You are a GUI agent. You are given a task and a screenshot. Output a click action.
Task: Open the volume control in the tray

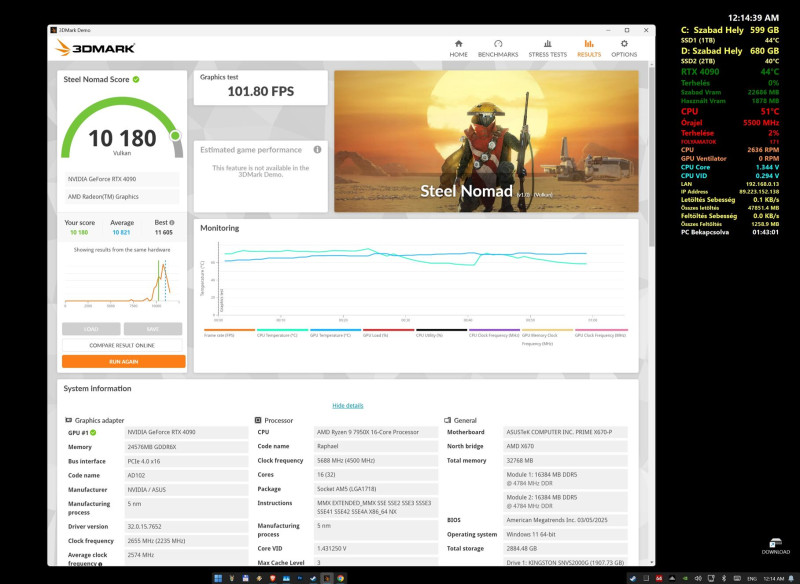coord(698,578)
